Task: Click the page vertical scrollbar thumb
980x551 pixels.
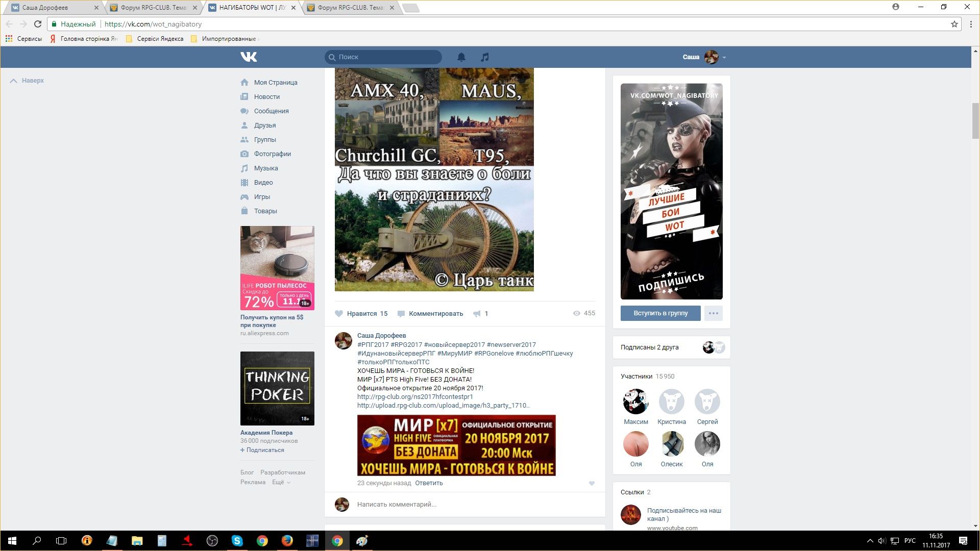Action: [975, 120]
